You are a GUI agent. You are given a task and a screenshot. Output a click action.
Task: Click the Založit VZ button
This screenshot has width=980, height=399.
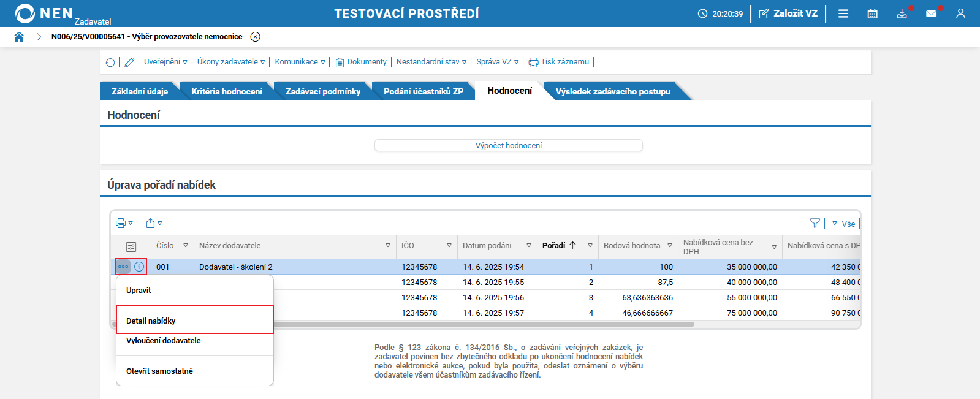(x=788, y=13)
